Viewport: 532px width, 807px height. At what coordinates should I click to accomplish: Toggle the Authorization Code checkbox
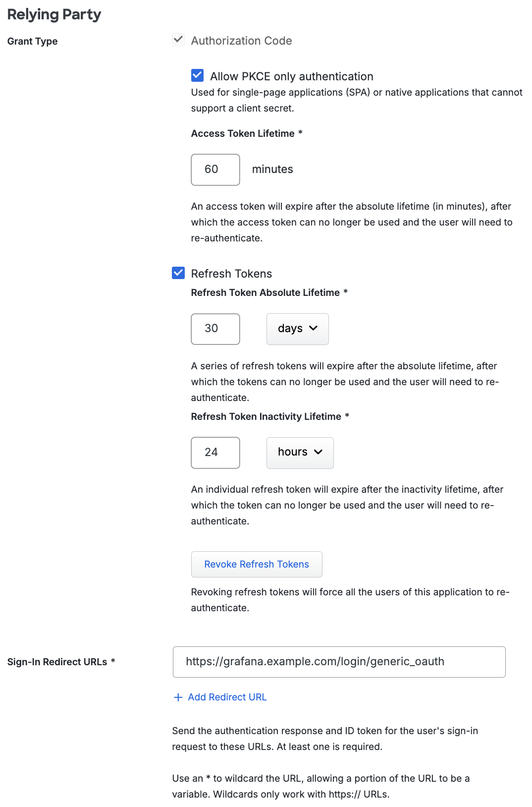[178, 40]
